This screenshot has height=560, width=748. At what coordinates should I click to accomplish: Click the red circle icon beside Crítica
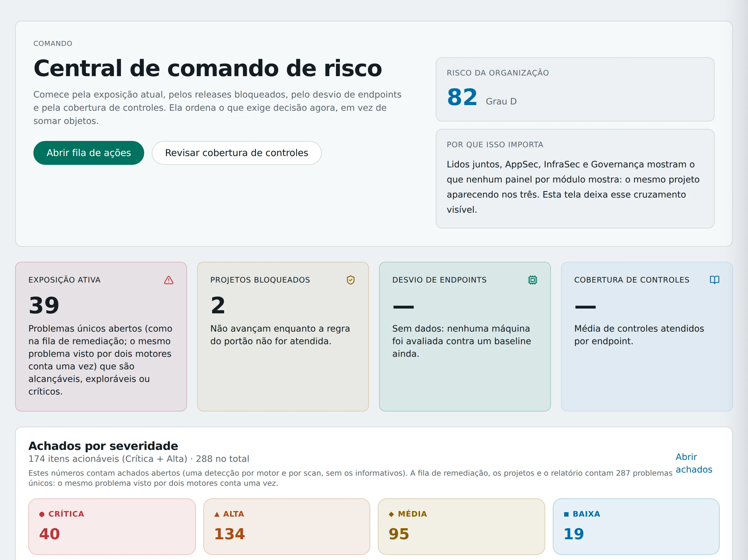42,514
